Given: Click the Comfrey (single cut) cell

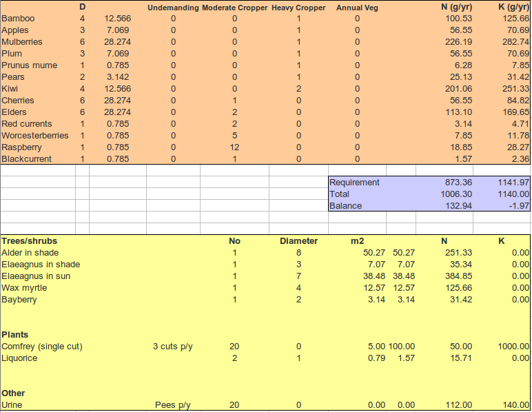Looking at the screenshot, I should (x=42, y=347).
